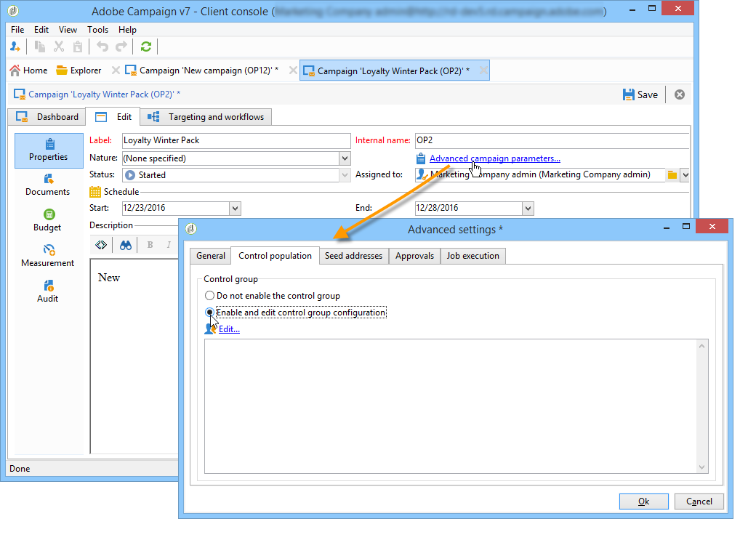This screenshot has height=540, width=756.
Task: Click the Edit... link for control group
Action: click(229, 329)
